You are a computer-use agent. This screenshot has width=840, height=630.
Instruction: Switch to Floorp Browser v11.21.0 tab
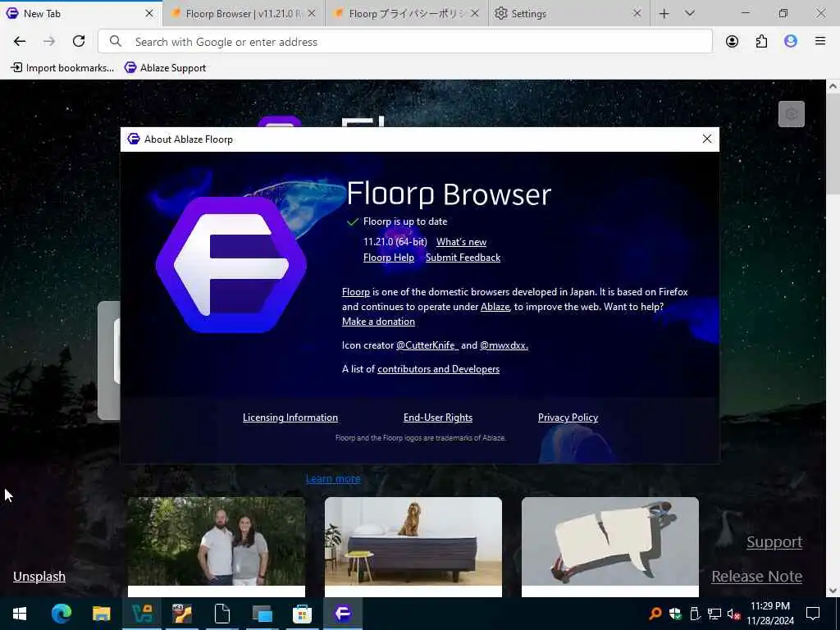(x=244, y=13)
